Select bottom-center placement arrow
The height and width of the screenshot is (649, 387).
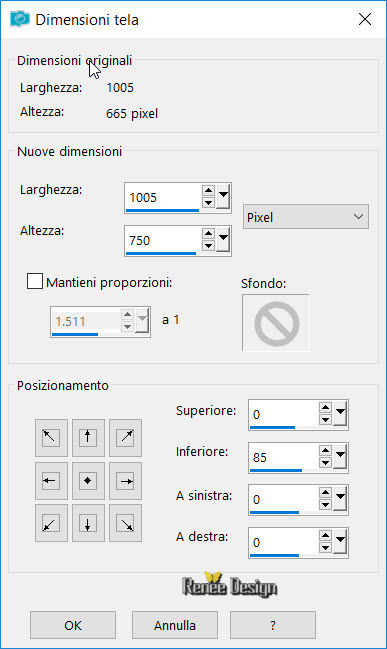pos(88,523)
